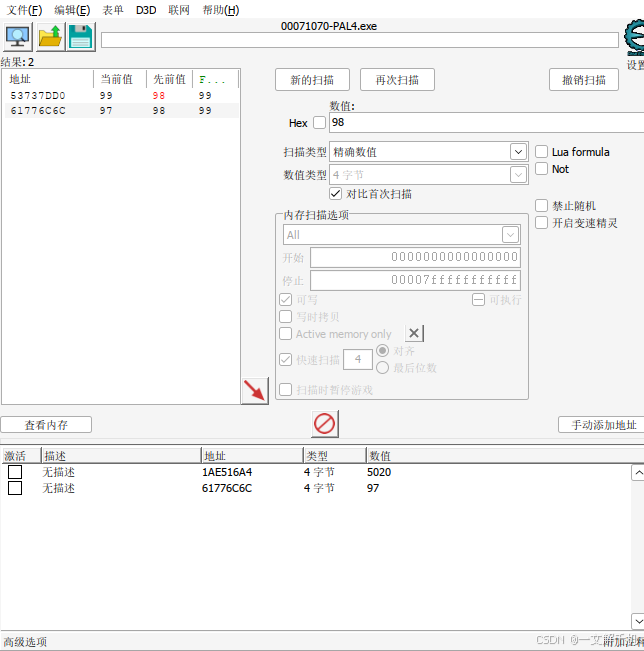Click the 激活 column header
Screen dimensions: 644x651
click(21, 456)
